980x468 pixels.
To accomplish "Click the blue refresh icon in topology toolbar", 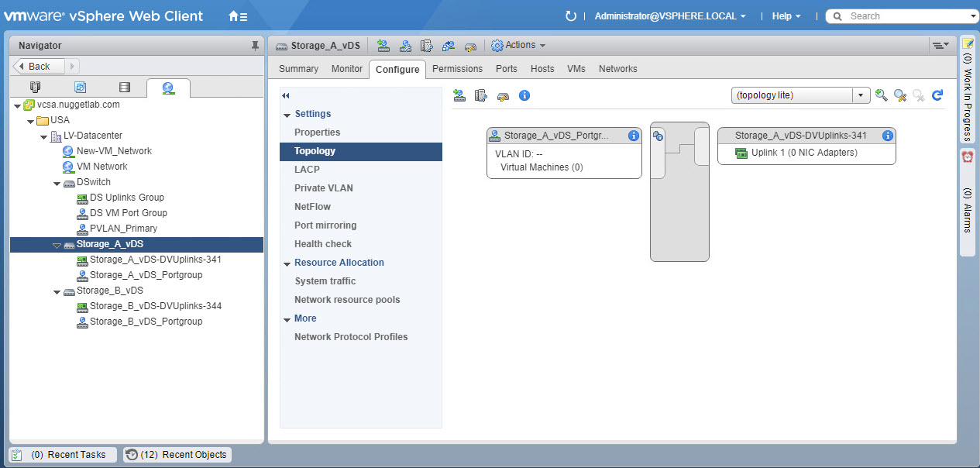I will pos(937,95).
